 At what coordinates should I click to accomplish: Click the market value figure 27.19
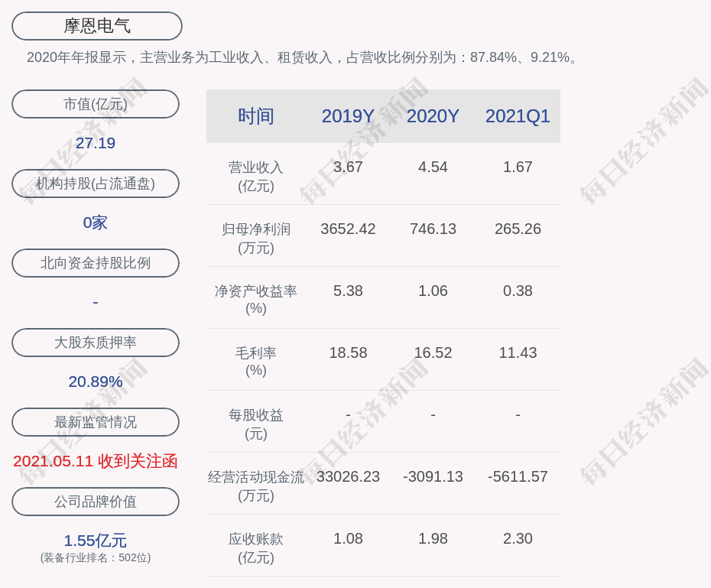click(96, 143)
